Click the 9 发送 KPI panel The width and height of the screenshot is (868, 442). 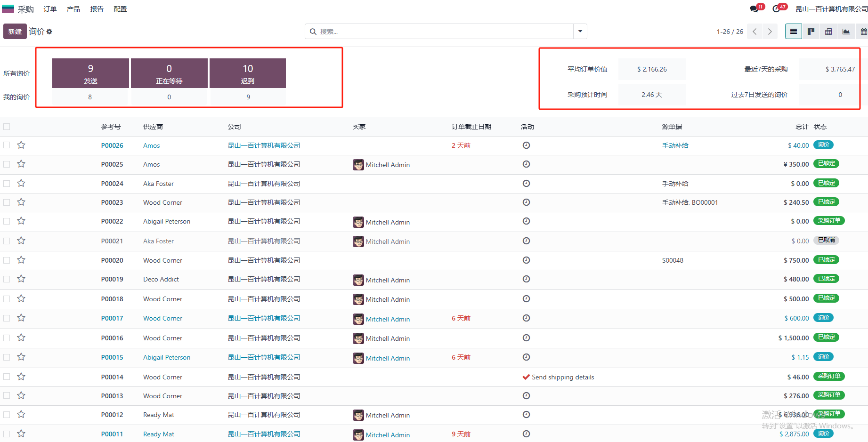pos(90,73)
